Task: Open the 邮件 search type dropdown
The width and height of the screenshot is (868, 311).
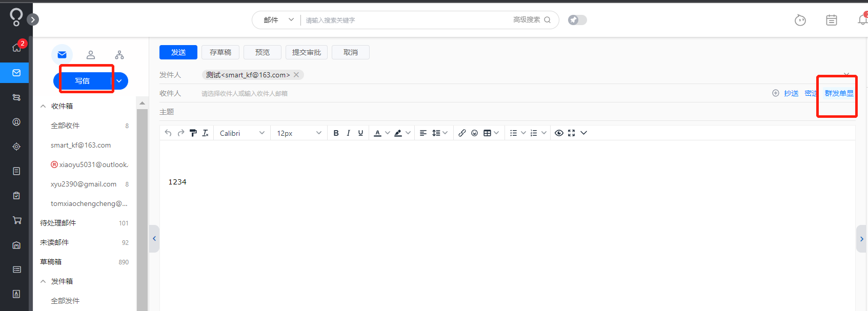Action: pyautogui.click(x=278, y=20)
